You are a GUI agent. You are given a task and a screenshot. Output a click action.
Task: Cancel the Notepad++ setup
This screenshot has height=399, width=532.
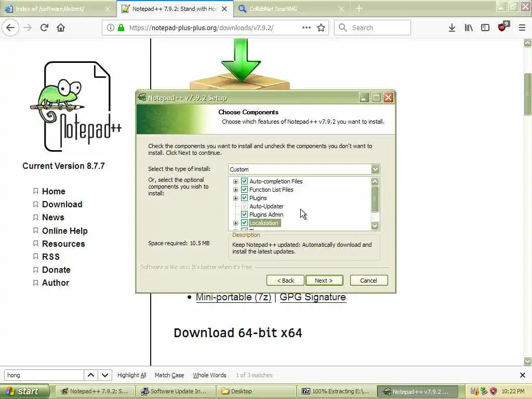coord(369,280)
